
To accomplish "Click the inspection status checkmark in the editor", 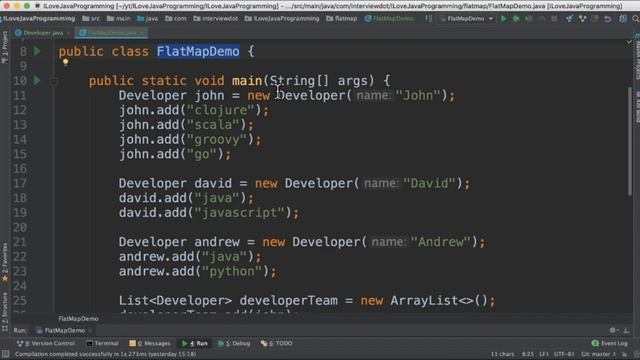I will pyautogui.click(x=629, y=42).
